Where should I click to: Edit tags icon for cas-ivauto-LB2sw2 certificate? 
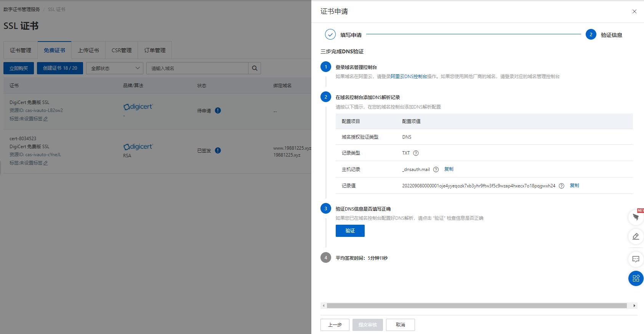[46, 119]
